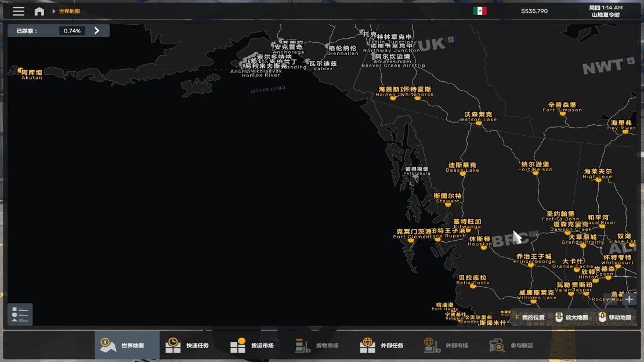The width and height of the screenshot is (644, 362).
Task: Click the 移动地图 move hint
Action: 615,317
